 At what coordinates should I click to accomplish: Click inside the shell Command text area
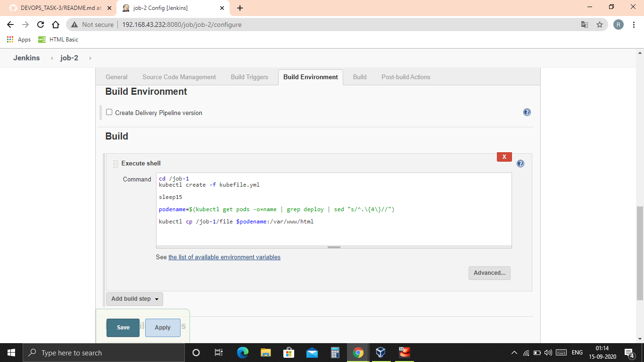(x=334, y=209)
